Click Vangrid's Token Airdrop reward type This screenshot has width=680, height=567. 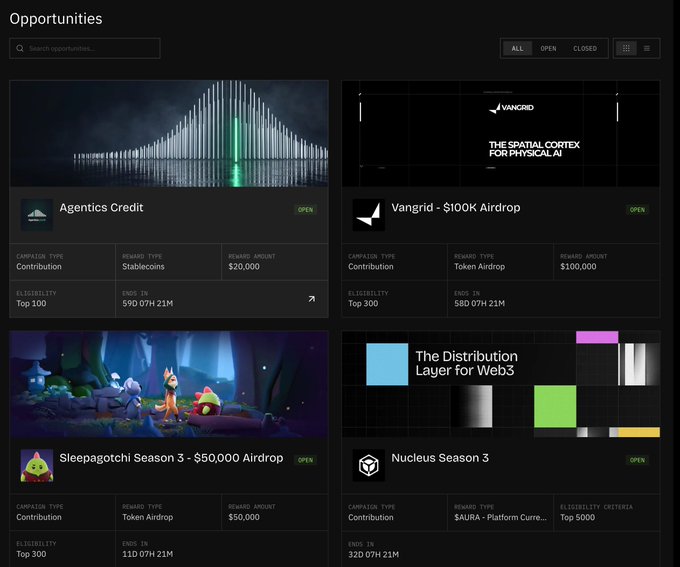tap(479, 266)
